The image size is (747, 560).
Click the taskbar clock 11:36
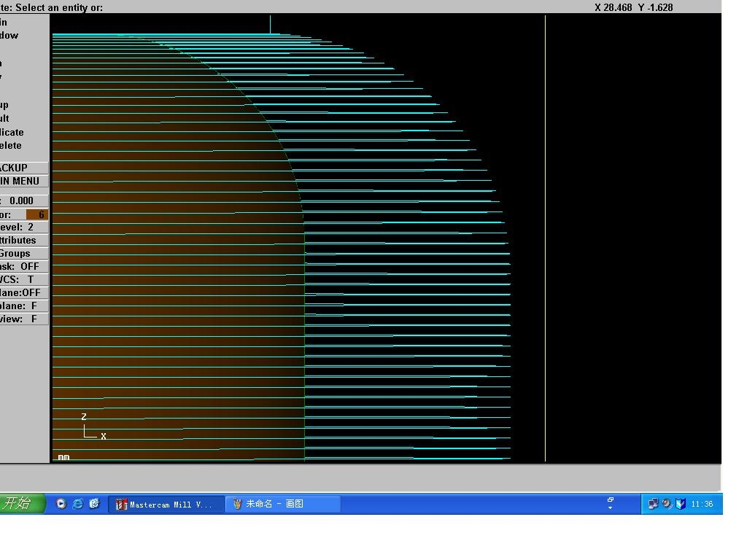pos(702,504)
